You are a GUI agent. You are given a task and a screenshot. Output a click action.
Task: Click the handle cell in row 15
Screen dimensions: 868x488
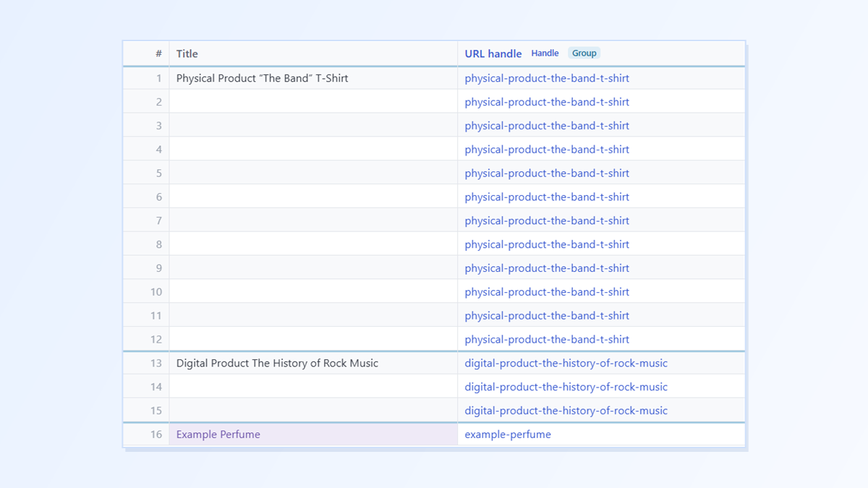pos(601,411)
